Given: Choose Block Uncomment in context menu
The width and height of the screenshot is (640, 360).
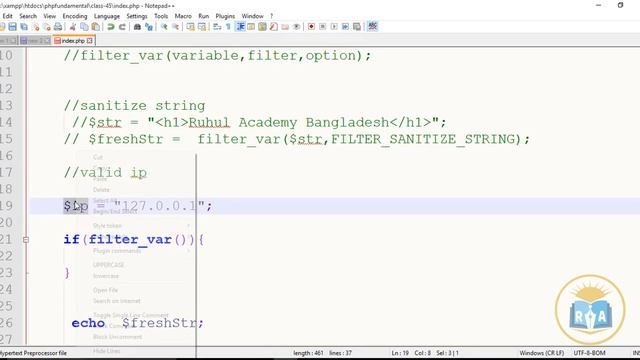Looking at the screenshot, I should [118, 337].
